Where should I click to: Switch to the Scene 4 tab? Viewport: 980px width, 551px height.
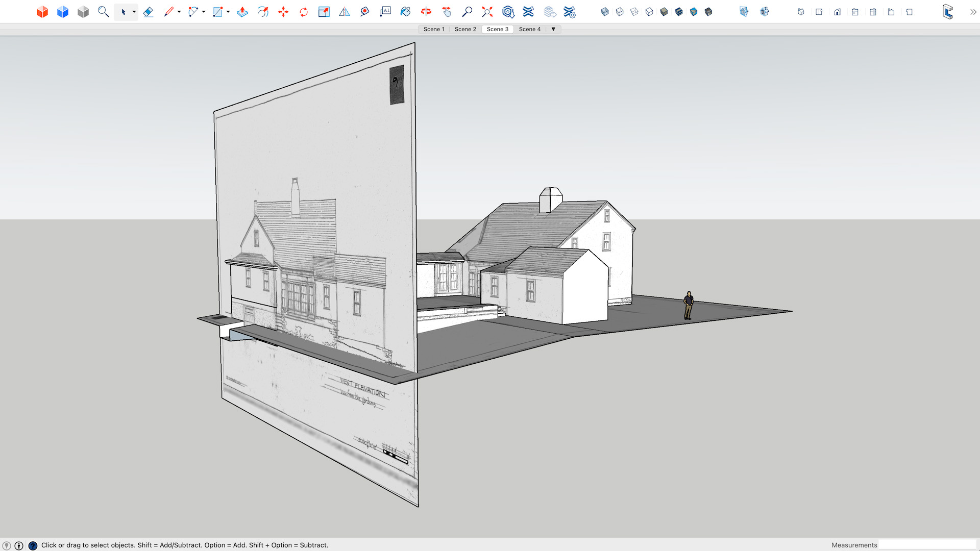point(529,29)
